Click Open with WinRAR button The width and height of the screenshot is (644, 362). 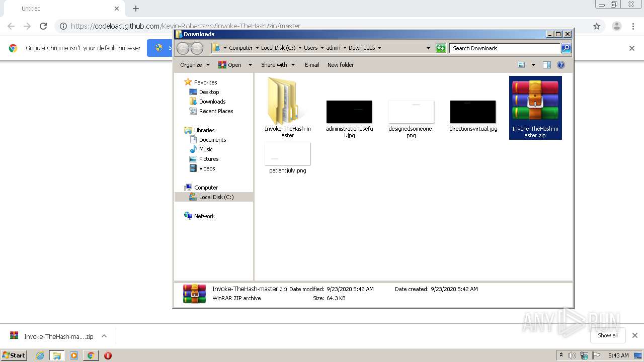click(230, 65)
